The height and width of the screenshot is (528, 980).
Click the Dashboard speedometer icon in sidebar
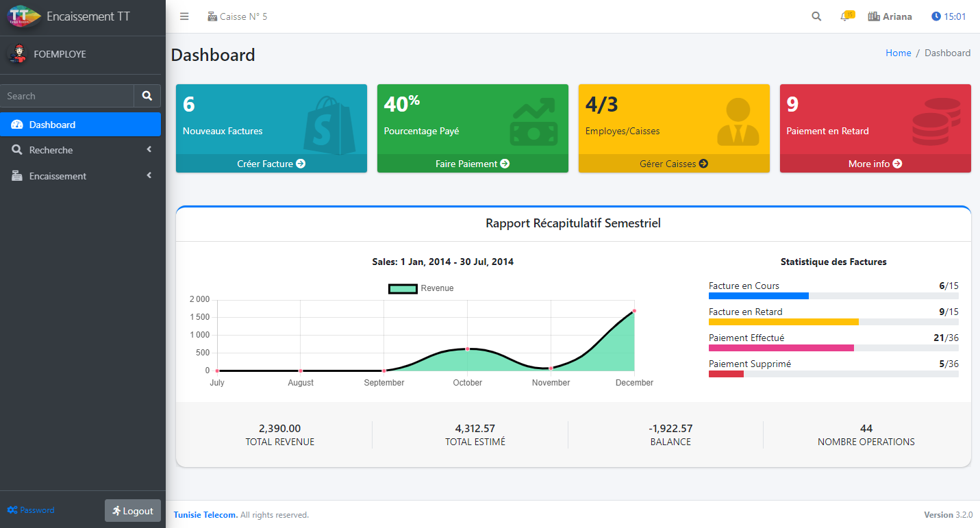(x=17, y=125)
